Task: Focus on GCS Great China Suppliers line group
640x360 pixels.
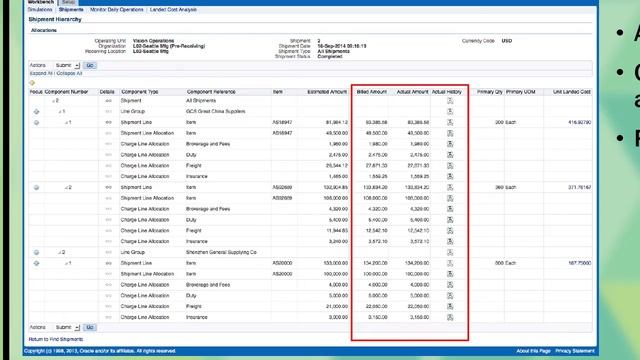Action: [x=36, y=111]
